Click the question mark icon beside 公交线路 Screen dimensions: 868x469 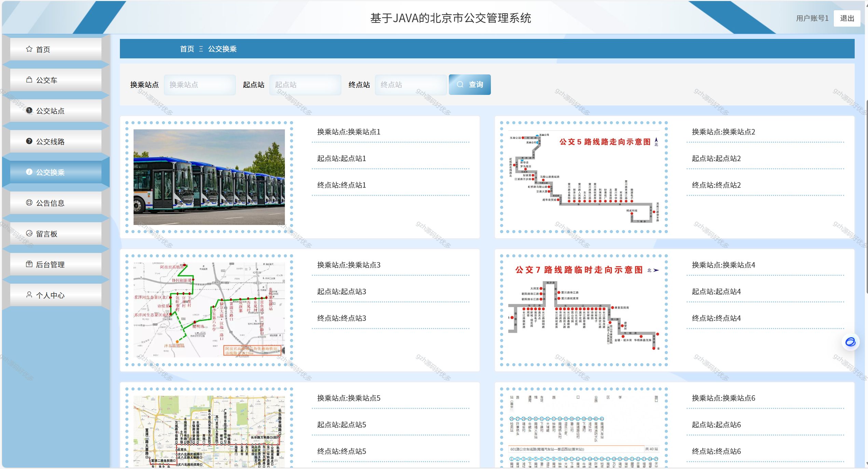click(29, 141)
